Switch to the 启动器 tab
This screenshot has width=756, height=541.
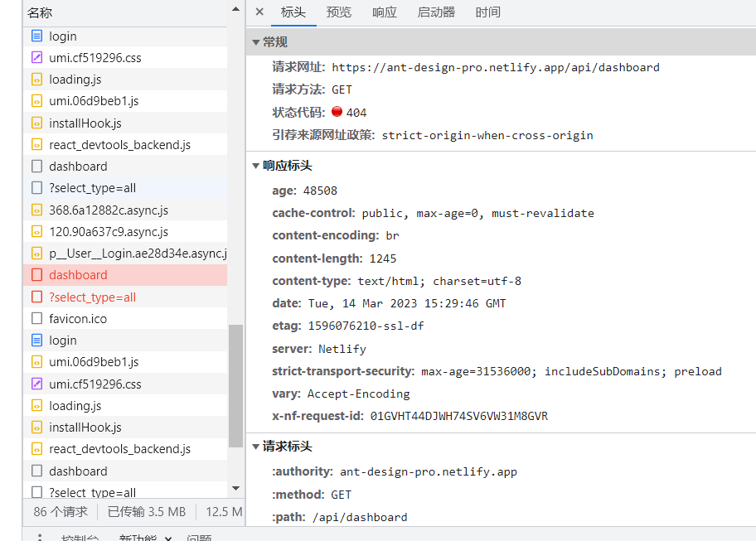click(x=436, y=12)
